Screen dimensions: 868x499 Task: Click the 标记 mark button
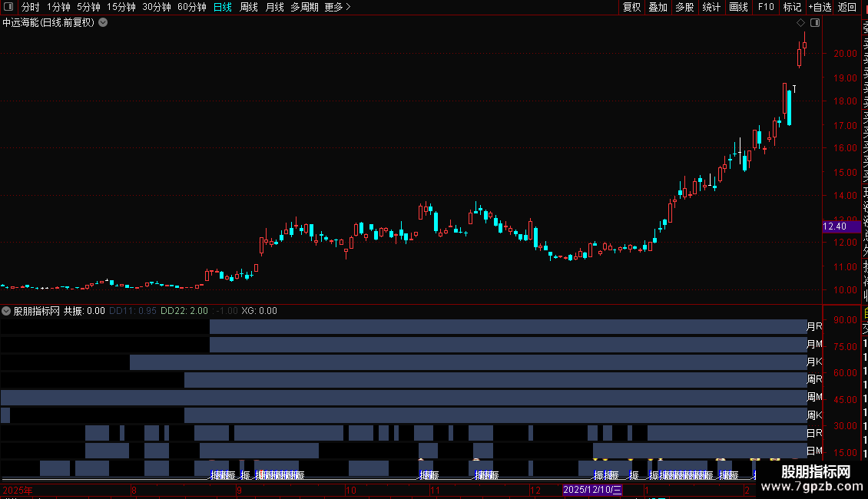click(x=792, y=7)
